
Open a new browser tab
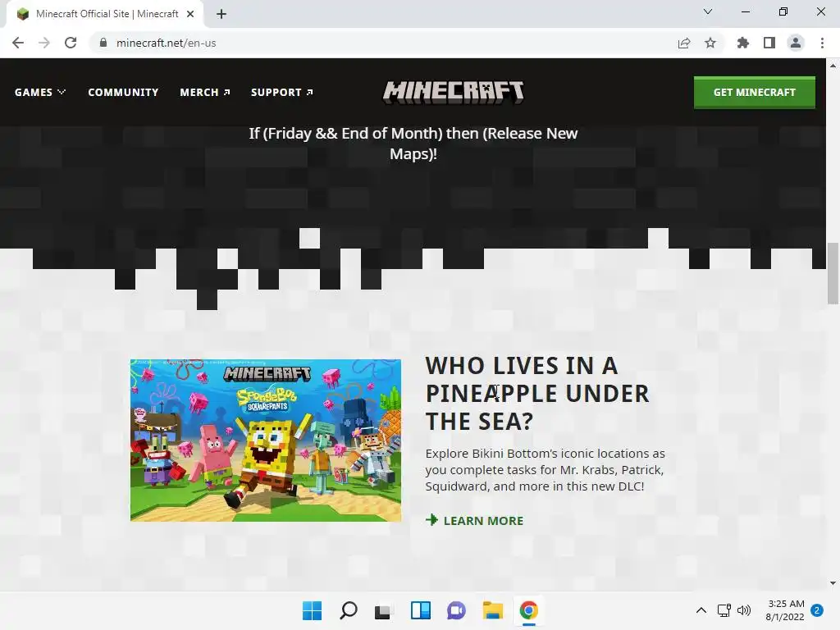(x=221, y=14)
